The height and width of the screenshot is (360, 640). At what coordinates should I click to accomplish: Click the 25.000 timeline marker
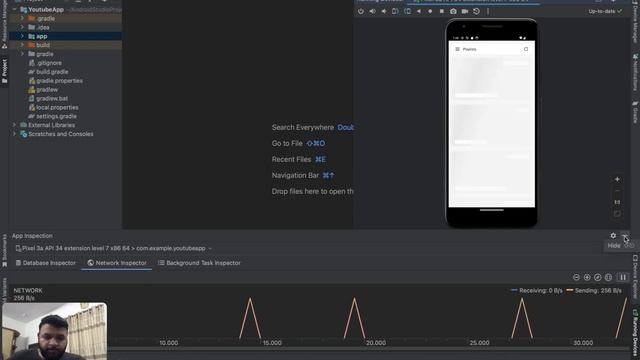(x=479, y=343)
